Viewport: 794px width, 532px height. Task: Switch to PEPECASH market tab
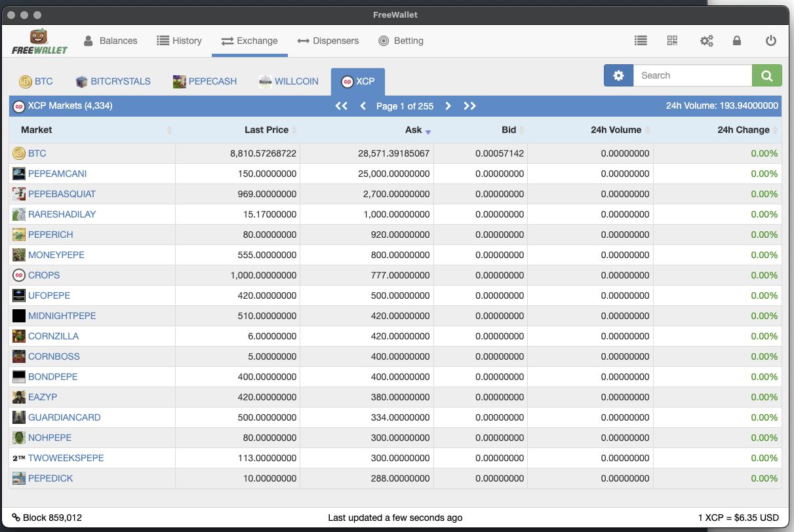[205, 81]
